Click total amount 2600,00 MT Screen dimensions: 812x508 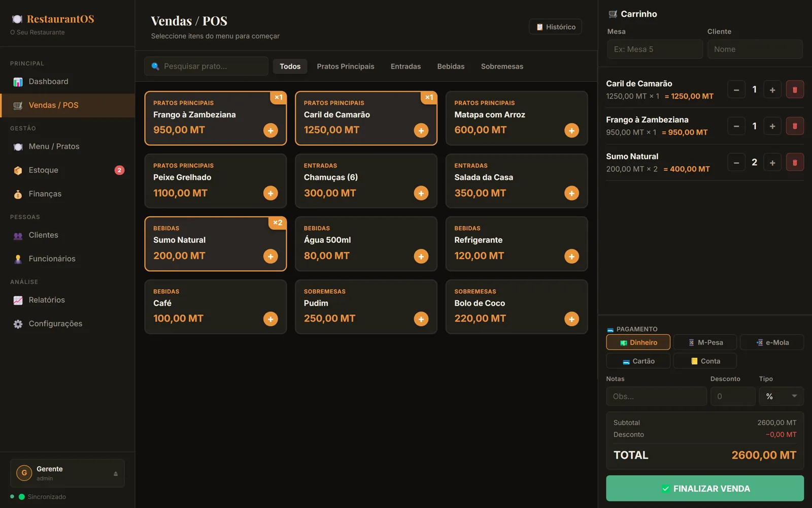(764, 455)
